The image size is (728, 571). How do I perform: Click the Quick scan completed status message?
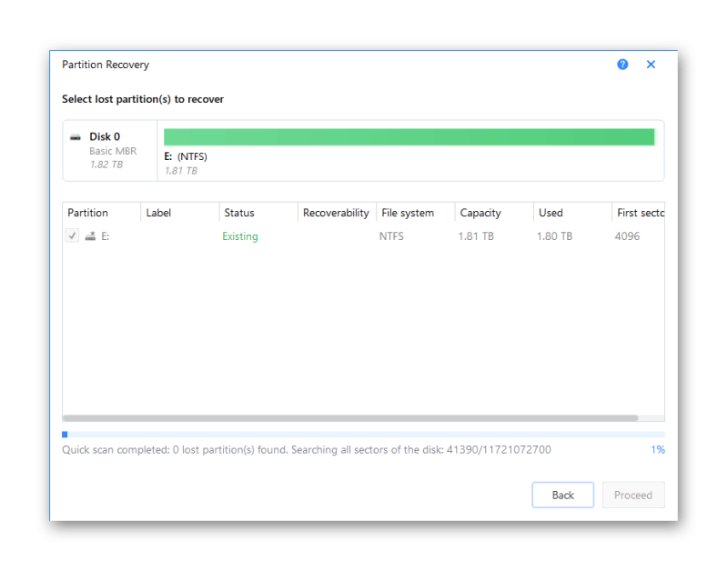[307, 449]
